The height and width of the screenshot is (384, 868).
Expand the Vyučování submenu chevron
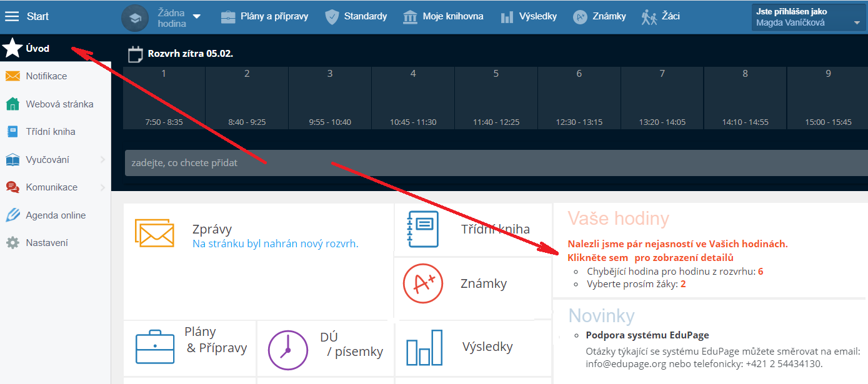102,160
